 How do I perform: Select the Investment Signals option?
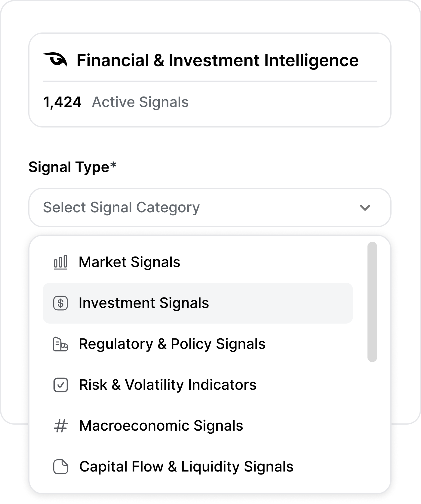144,303
